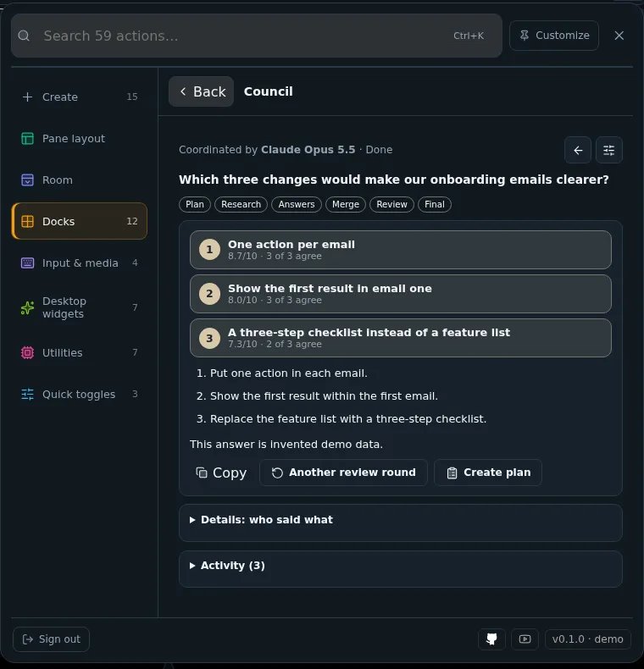Click the Ctrl+K shortcut hint

pyautogui.click(x=469, y=36)
